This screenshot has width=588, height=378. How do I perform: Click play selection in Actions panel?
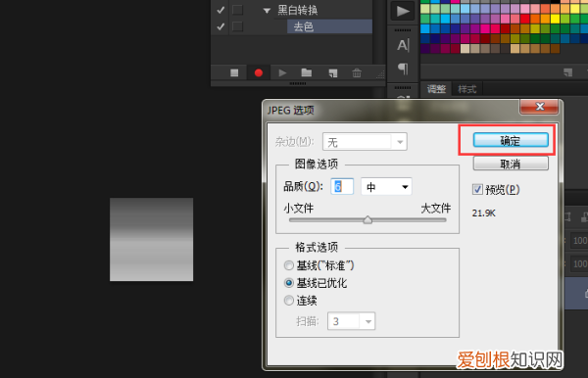(x=283, y=72)
